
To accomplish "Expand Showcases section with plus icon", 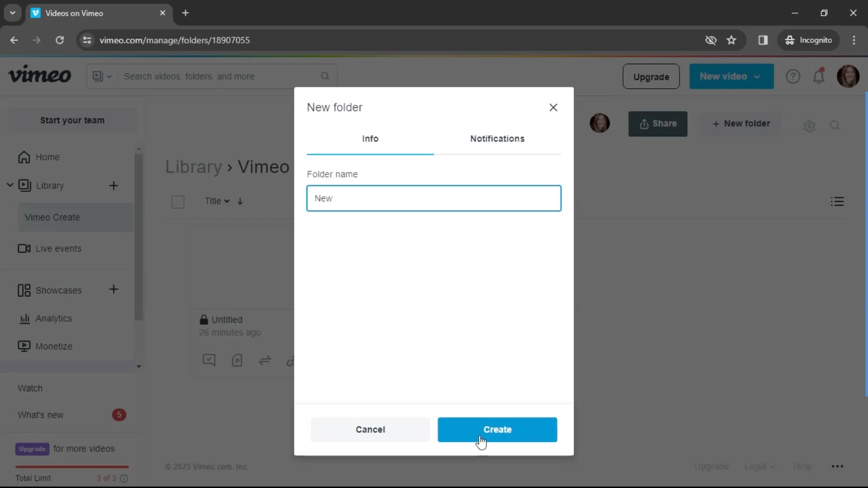I will (113, 290).
